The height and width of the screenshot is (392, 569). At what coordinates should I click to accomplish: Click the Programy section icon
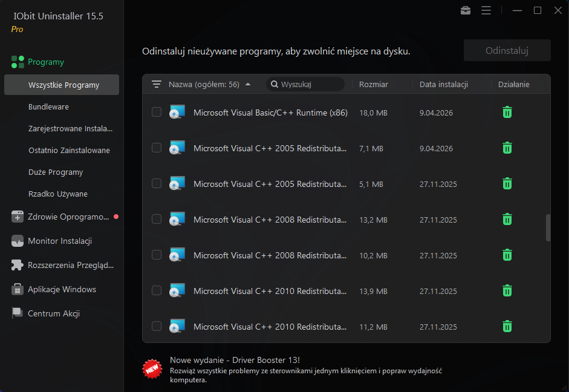click(18, 62)
